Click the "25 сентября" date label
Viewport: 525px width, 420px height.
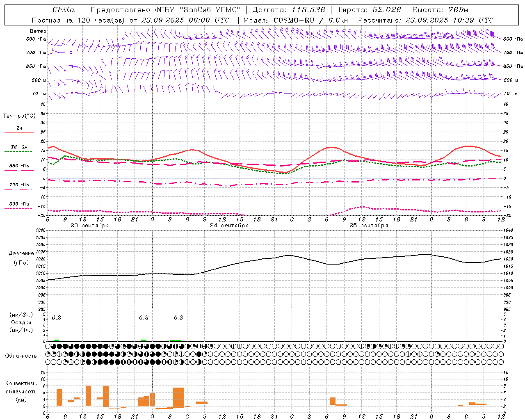tap(369, 226)
